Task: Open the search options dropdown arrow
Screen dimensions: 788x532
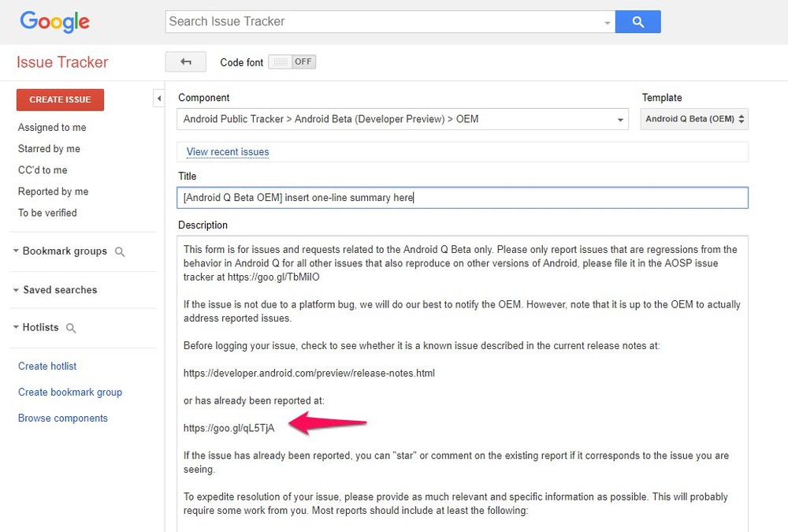Action: 607,23
